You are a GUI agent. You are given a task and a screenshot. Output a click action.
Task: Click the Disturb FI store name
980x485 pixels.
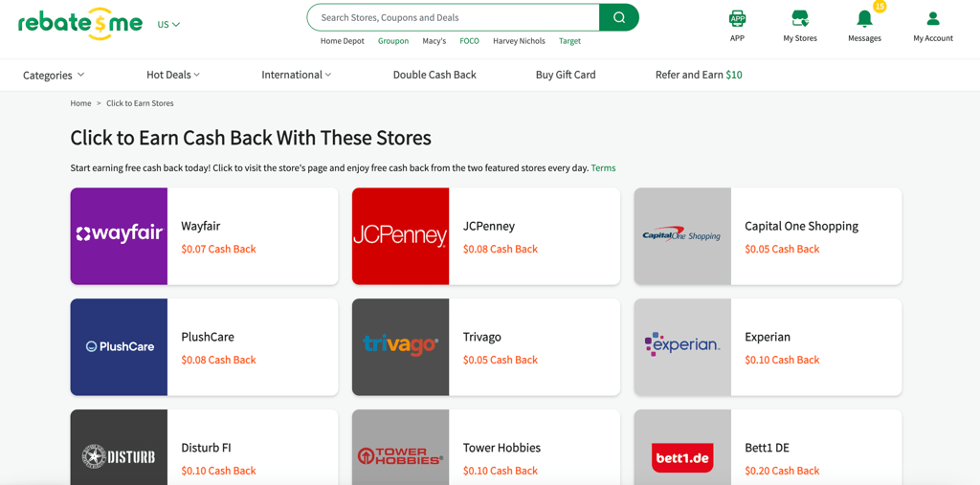(x=206, y=448)
